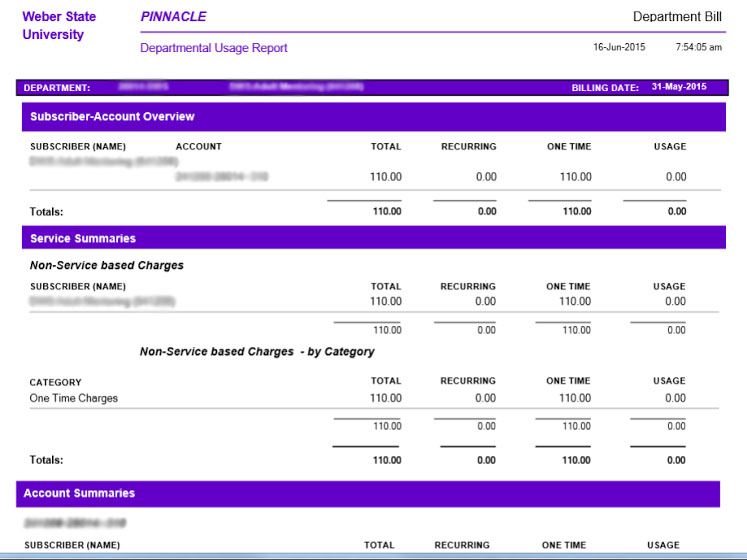Click the ACCOUNT column header
747x560 pixels.
tap(198, 147)
